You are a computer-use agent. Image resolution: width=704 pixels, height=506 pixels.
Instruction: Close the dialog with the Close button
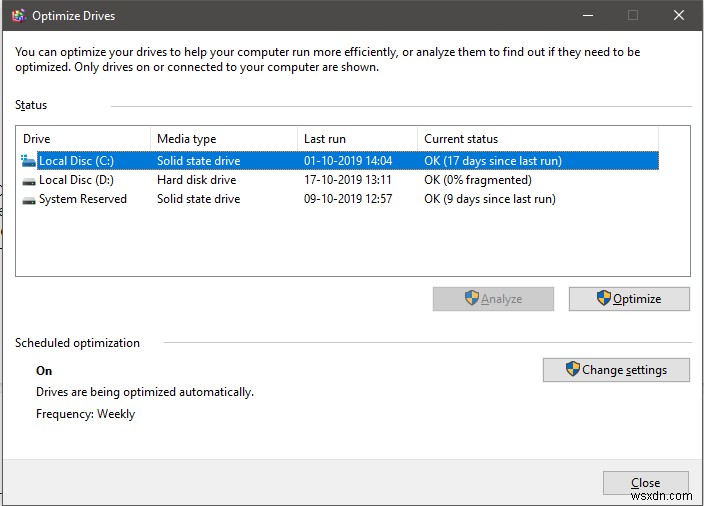[x=645, y=483]
